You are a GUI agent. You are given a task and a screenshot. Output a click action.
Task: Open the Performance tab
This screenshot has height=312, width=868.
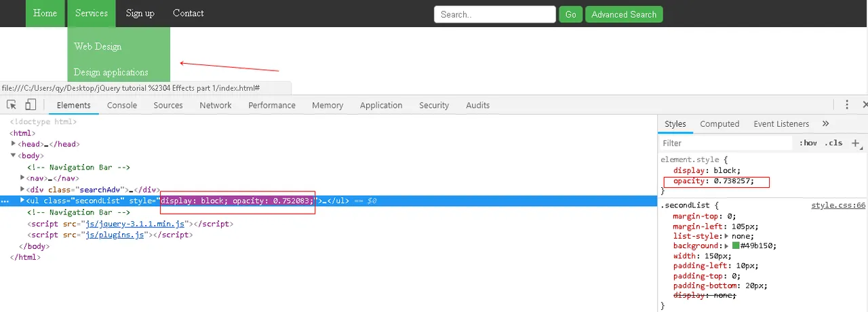tap(272, 105)
